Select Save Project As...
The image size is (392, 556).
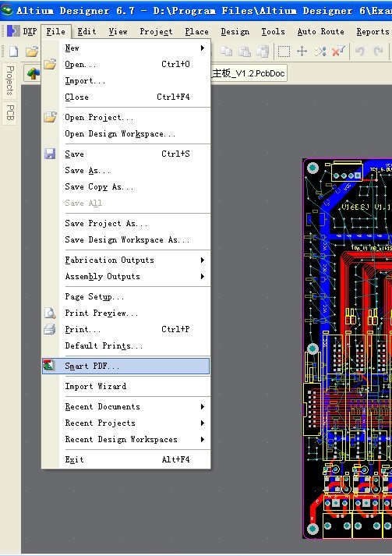point(125,223)
